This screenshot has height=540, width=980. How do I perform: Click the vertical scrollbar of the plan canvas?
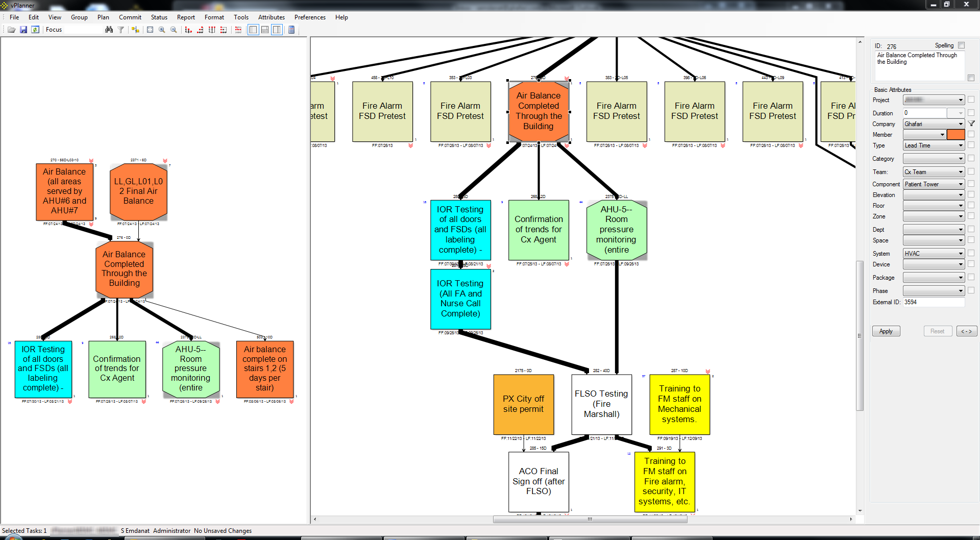(x=860, y=335)
